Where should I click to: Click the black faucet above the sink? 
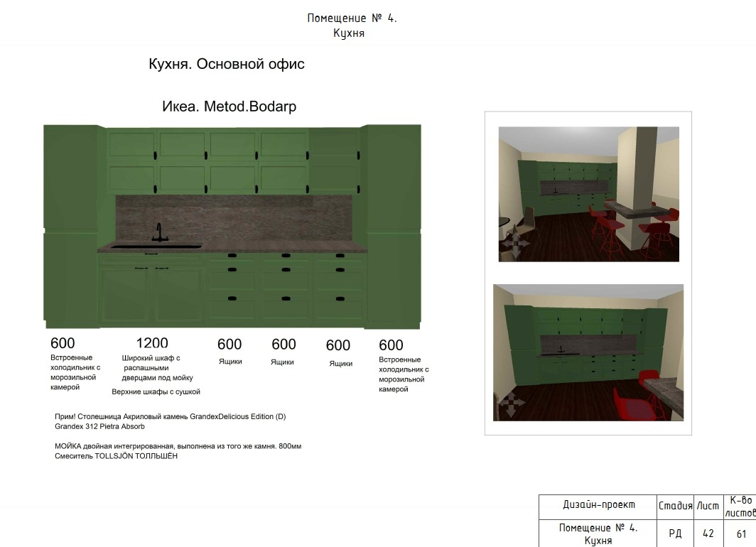click(160, 232)
